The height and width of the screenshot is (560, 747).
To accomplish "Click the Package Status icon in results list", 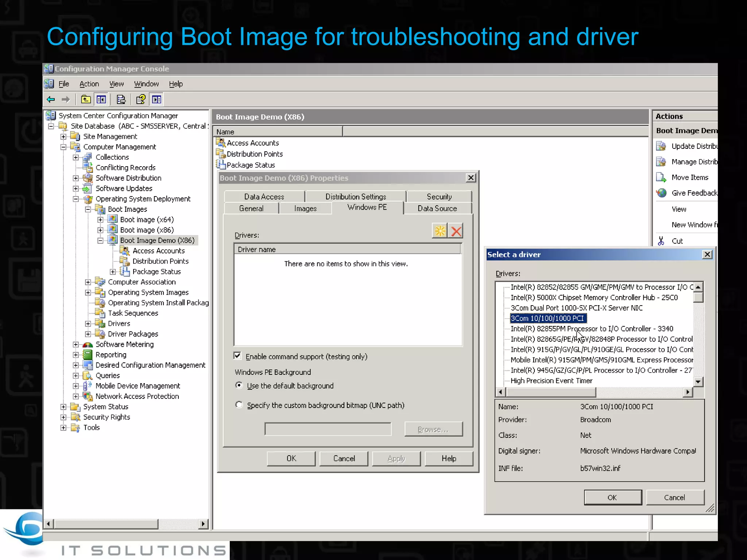I will coord(221,164).
